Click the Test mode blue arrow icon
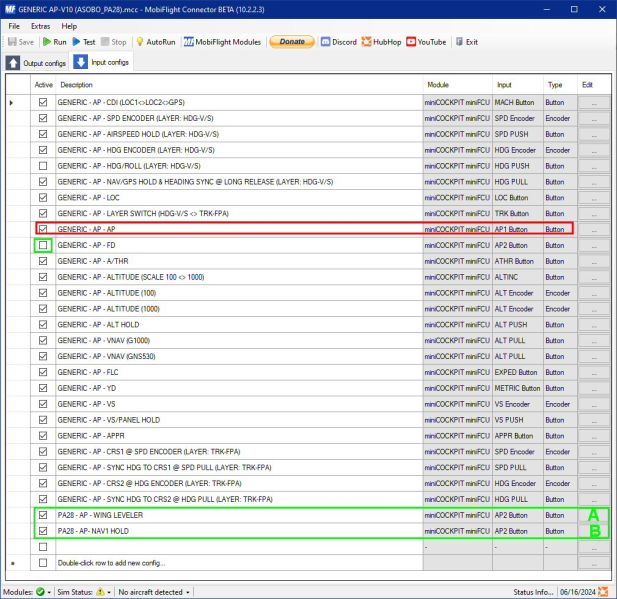 76,42
